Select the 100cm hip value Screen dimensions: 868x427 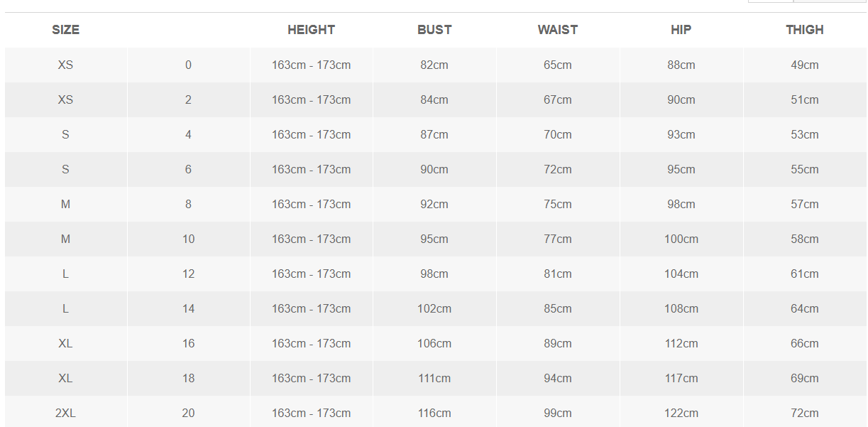[681, 239]
